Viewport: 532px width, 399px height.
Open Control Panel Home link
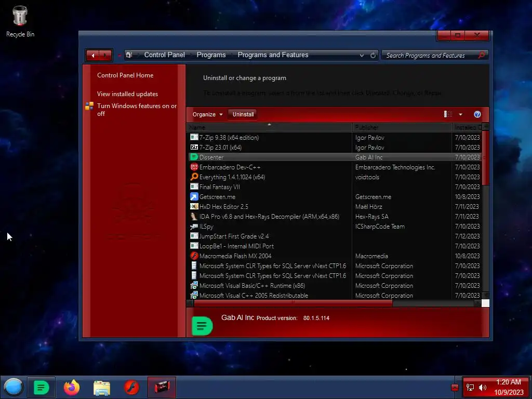125,75
